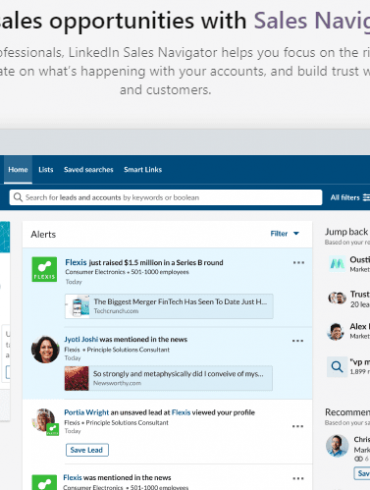This screenshot has height=490, width=370.
Task: Open the saved search magnifier icon
Action: tap(337, 367)
